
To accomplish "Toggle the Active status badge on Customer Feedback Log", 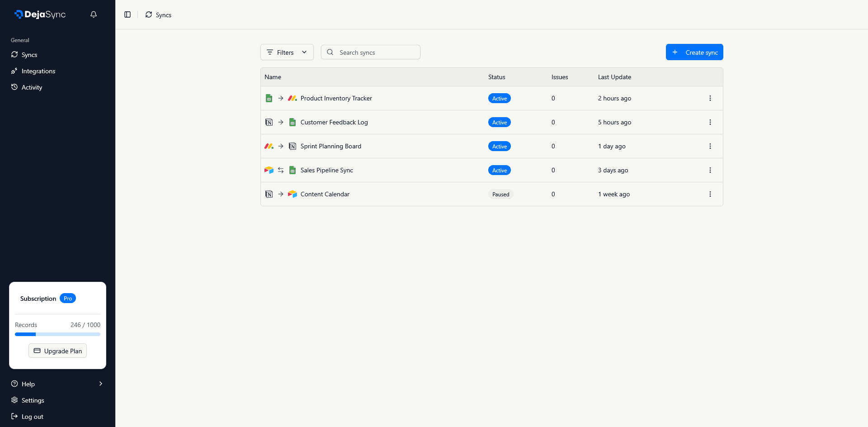I will (x=500, y=122).
